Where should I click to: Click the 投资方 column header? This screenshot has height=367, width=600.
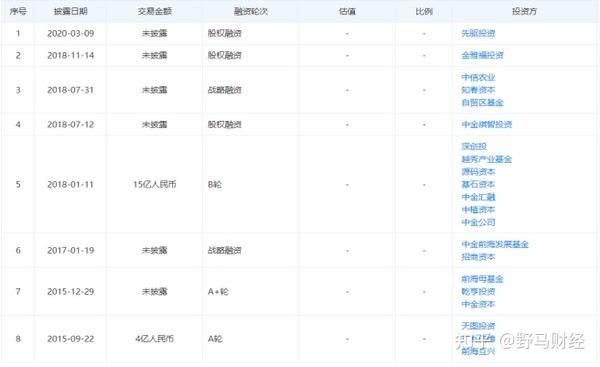pyautogui.click(x=524, y=11)
